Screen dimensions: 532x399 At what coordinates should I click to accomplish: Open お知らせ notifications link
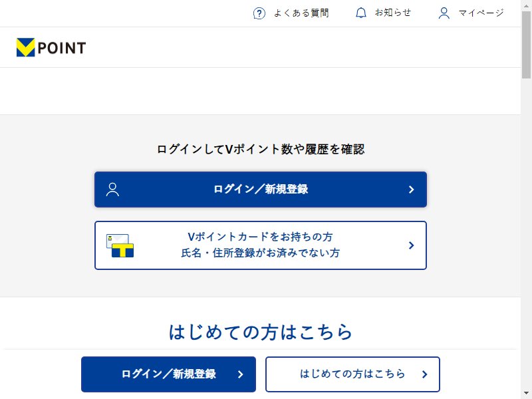(x=392, y=13)
